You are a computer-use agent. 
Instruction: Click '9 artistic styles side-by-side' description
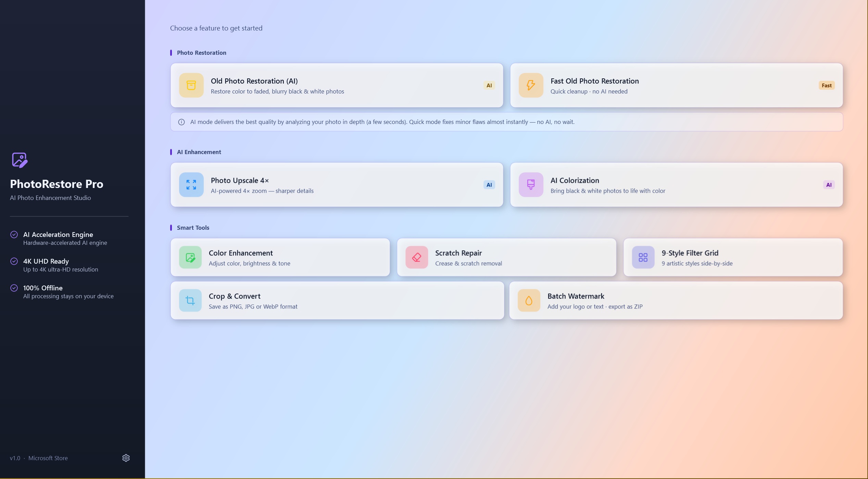click(x=697, y=263)
